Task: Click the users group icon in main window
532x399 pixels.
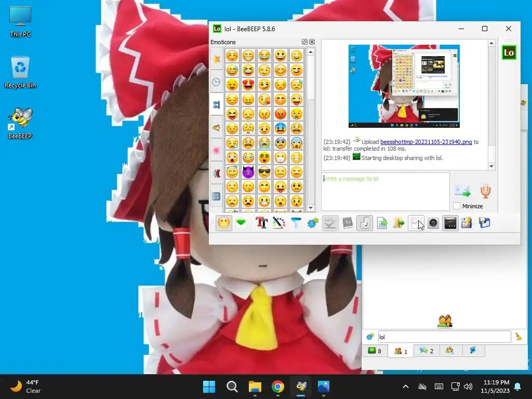Action: point(445,321)
